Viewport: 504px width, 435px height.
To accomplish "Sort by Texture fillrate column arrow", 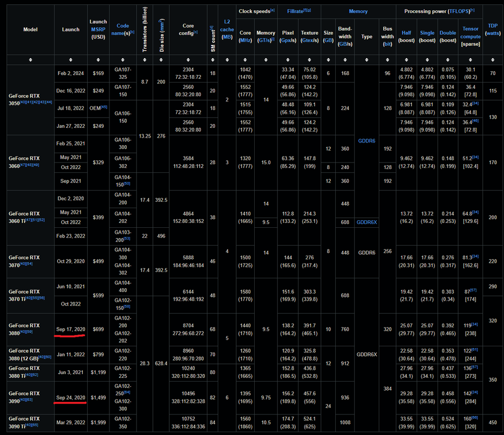I will tap(310, 60).
